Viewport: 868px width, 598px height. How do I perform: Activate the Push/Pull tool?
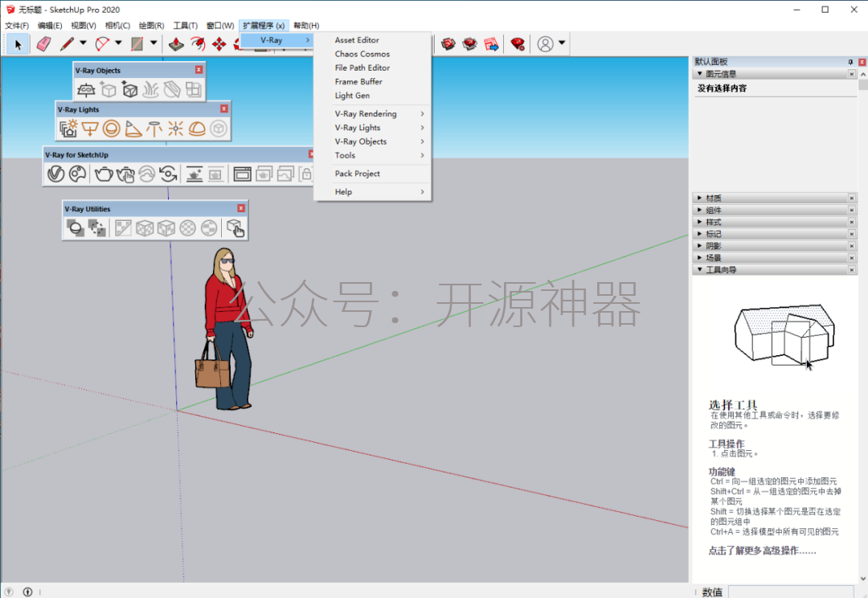click(176, 43)
